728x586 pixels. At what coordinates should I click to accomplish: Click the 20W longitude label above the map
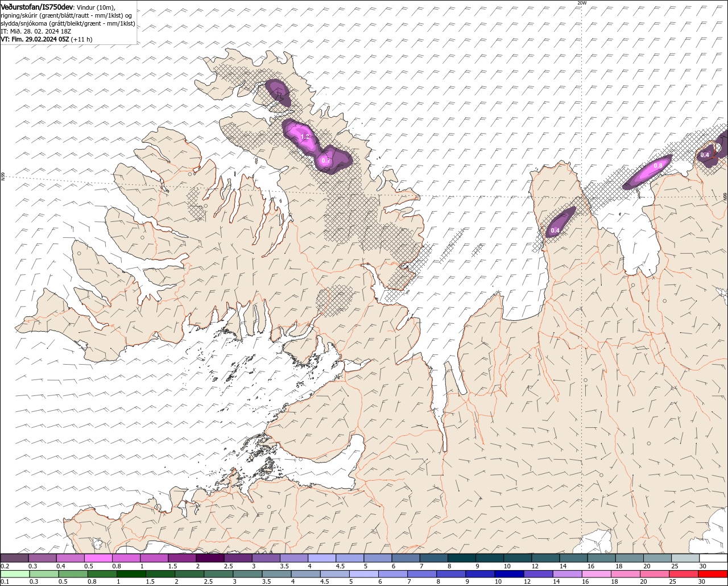tap(581, 3)
